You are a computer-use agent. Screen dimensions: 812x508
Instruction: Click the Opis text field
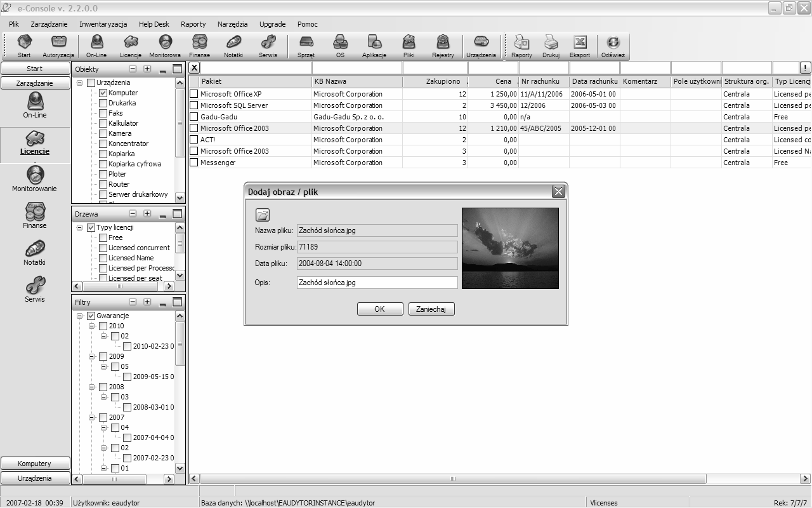[x=377, y=283]
